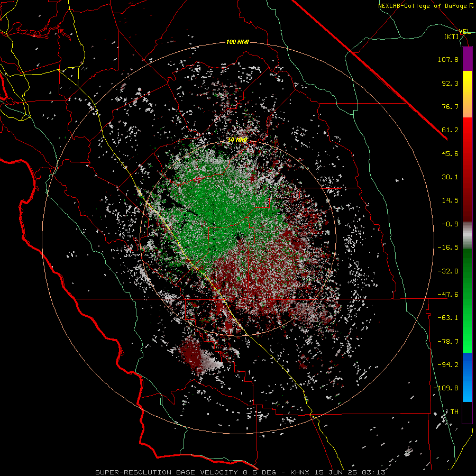Click the -0.9 velocity scale value
Viewport: 476px width, 476px height.
450,224
